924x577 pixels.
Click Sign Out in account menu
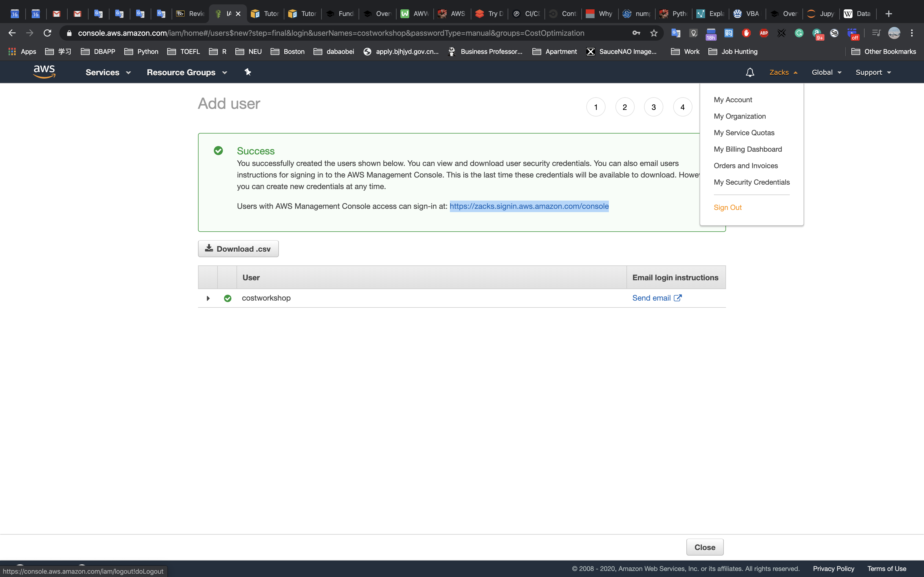click(727, 208)
